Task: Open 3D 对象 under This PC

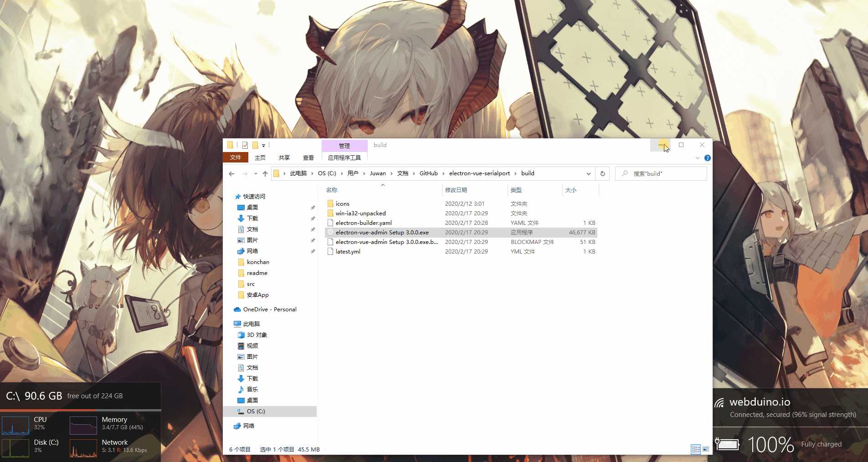Action: (257, 335)
